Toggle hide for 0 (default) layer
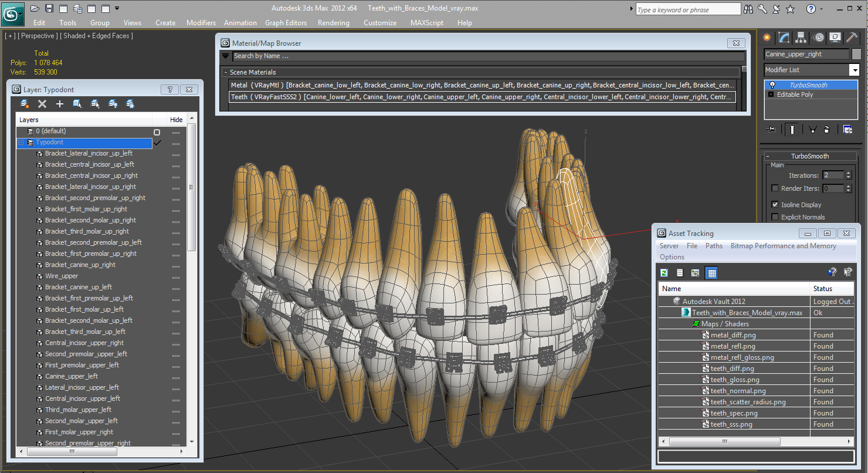The height and width of the screenshot is (473, 868). coord(176,133)
